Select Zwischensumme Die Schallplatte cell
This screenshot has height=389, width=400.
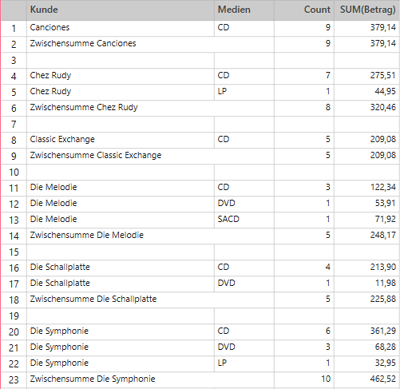point(150,300)
